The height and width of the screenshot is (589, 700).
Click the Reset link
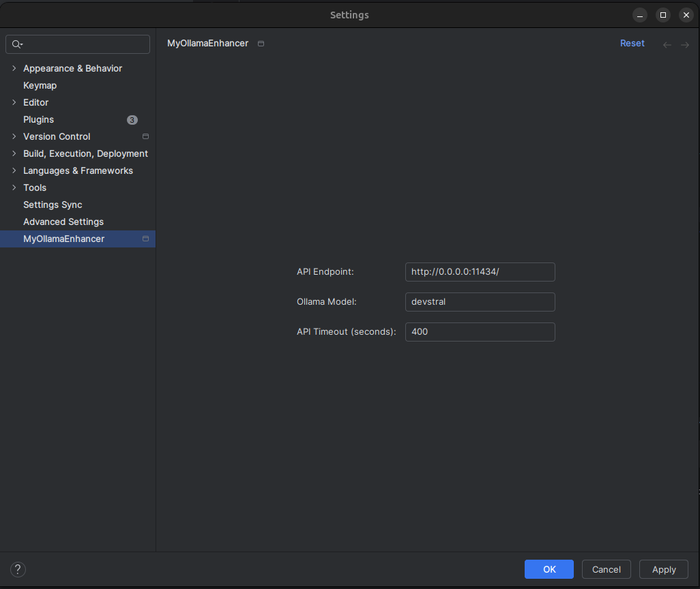[632, 43]
